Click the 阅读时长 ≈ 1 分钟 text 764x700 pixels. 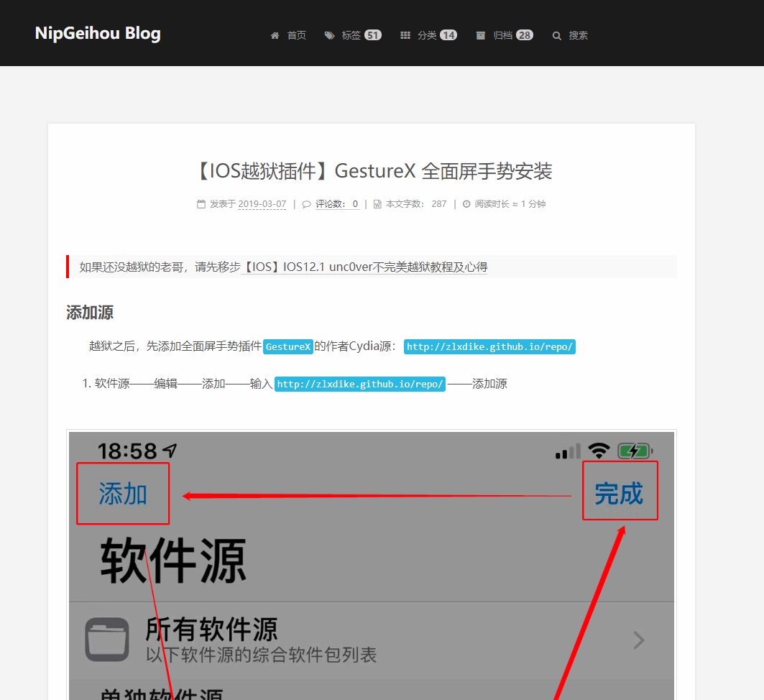[510, 204]
